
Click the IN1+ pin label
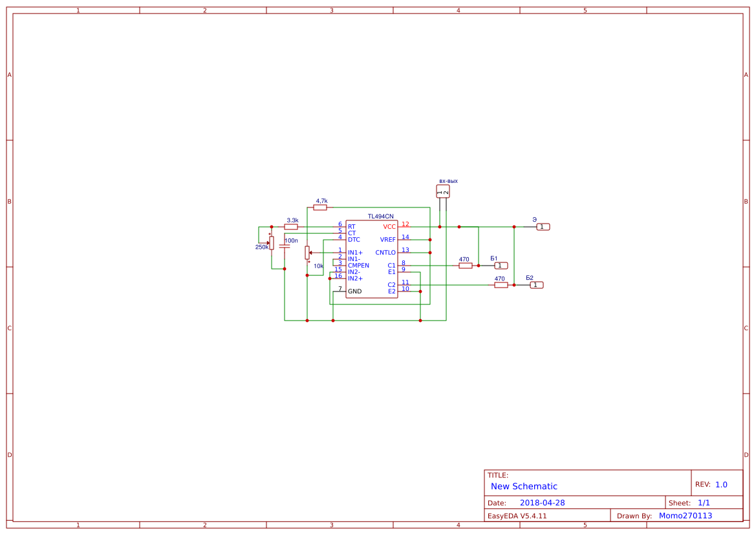click(x=355, y=253)
